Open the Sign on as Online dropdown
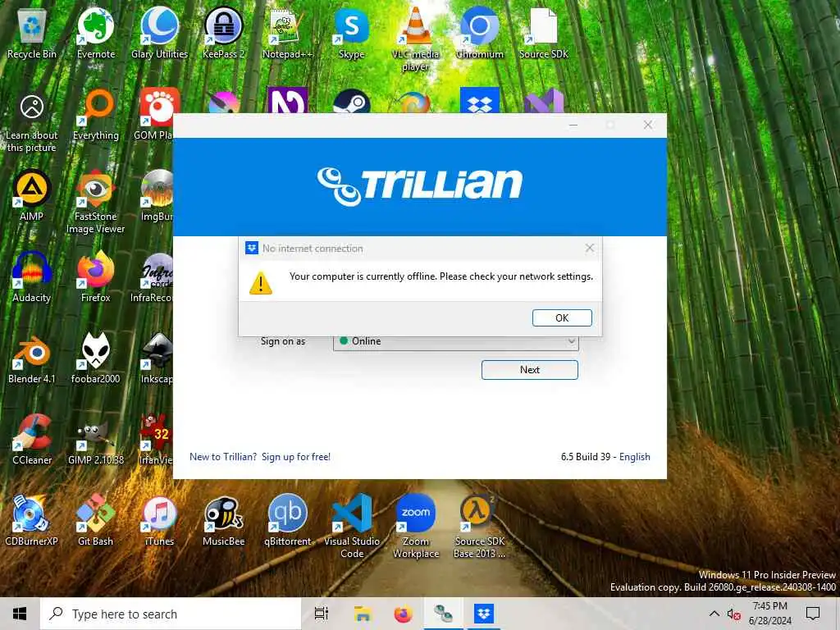Viewport: 840px width, 630px height. pyautogui.click(x=456, y=341)
